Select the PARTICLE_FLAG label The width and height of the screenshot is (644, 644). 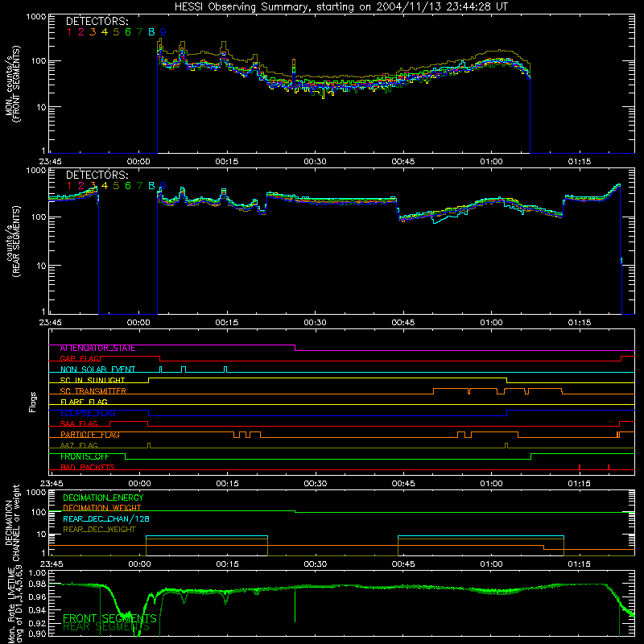pyautogui.click(x=90, y=435)
